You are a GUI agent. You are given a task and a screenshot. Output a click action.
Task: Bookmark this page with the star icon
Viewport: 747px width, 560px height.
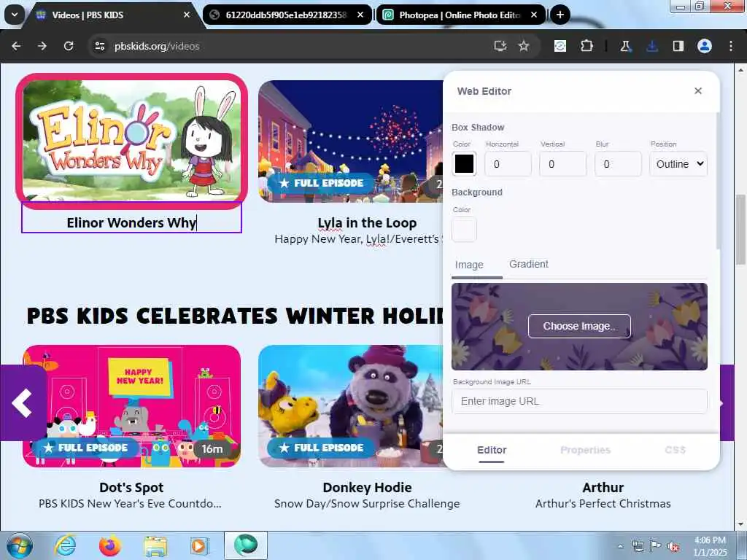click(x=524, y=46)
